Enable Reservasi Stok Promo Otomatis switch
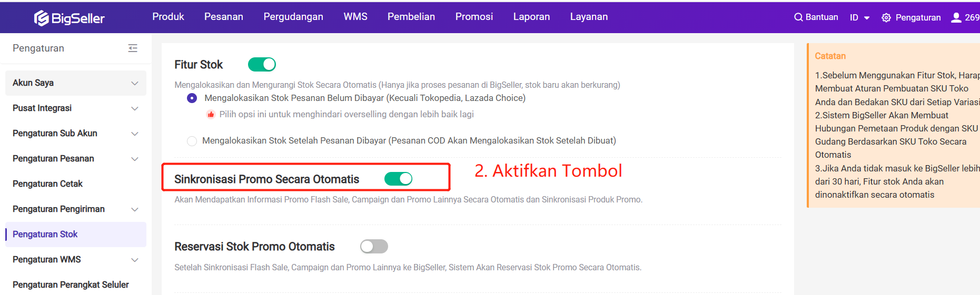980x295 pixels. pos(374,247)
